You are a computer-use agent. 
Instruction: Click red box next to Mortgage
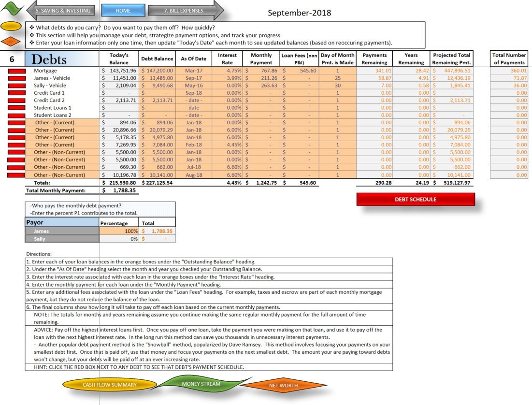click(16, 71)
